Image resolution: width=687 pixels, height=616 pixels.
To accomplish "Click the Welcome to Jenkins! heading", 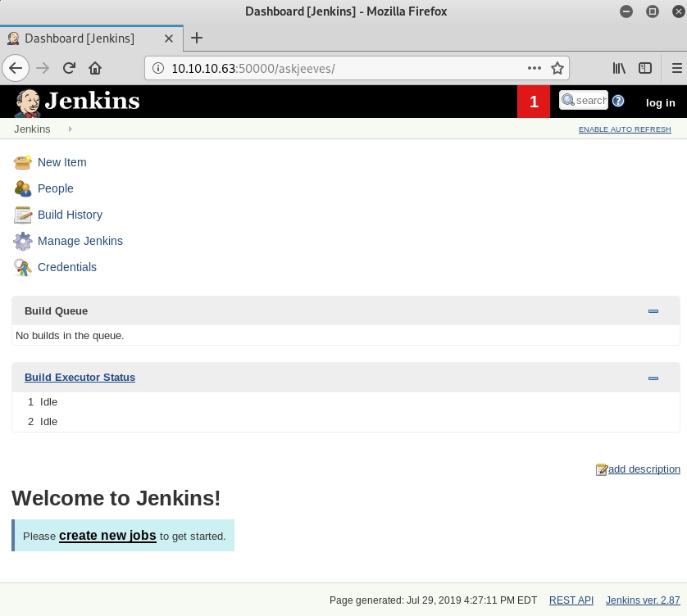I will pos(116,498).
